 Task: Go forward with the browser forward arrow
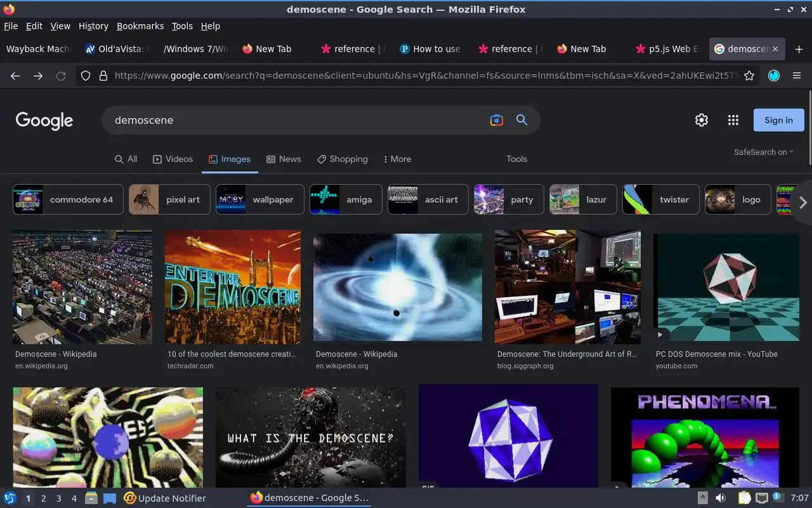38,76
